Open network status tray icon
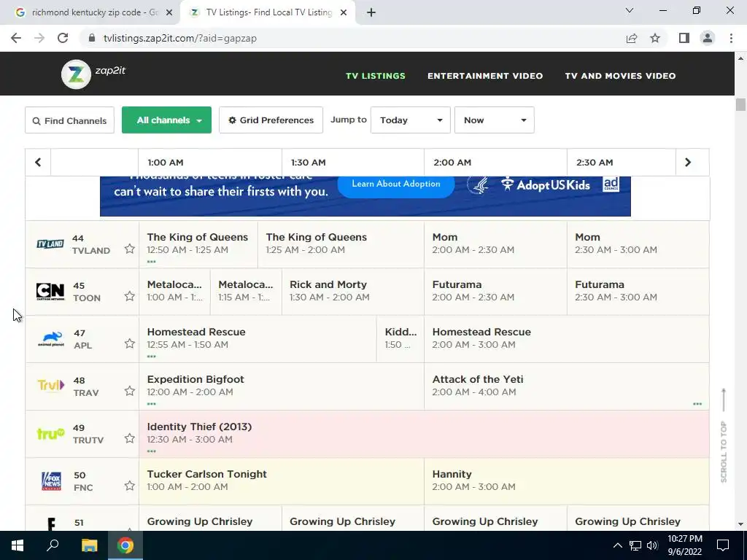The image size is (747, 560). pyautogui.click(x=635, y=545)
